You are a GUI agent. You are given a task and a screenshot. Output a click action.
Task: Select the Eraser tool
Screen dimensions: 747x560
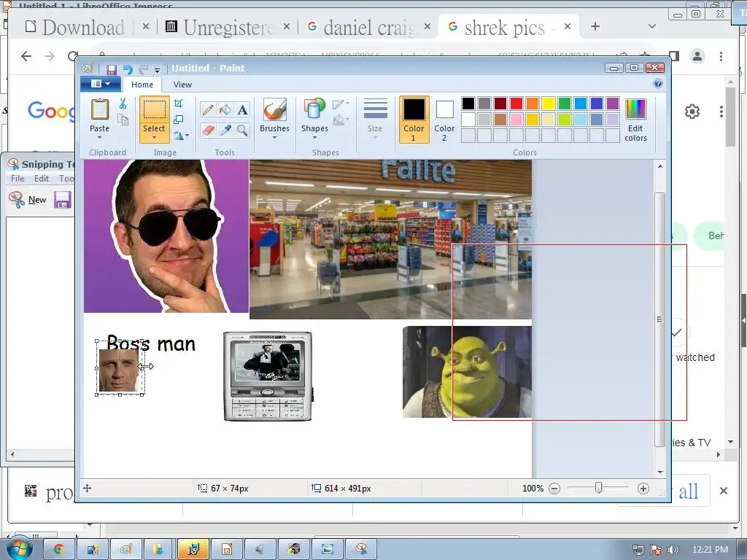[208, 130]
